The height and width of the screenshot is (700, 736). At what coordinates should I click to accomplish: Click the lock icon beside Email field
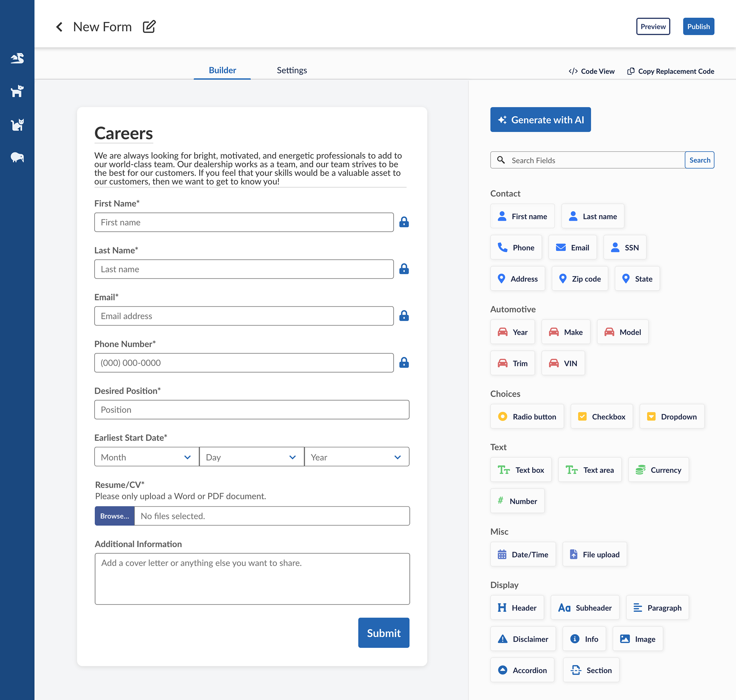404,316
